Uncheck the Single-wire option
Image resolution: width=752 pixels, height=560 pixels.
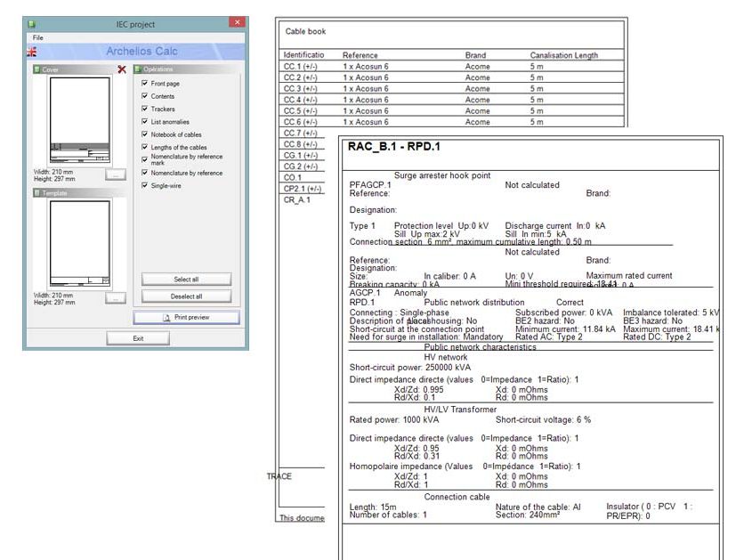click(x=144, y=185)
